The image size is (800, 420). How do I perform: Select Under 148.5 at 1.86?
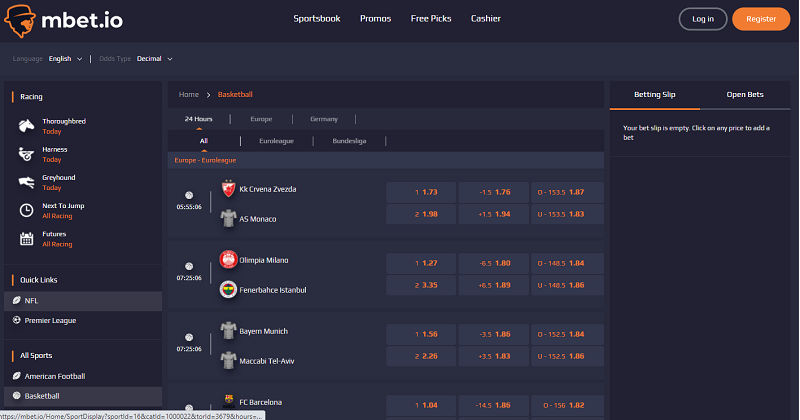567,285
